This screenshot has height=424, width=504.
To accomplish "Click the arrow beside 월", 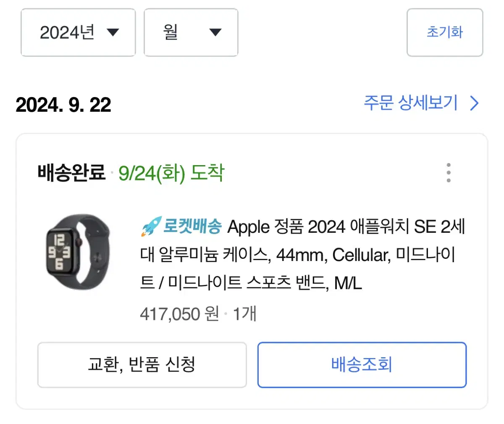I will point(215,32).
